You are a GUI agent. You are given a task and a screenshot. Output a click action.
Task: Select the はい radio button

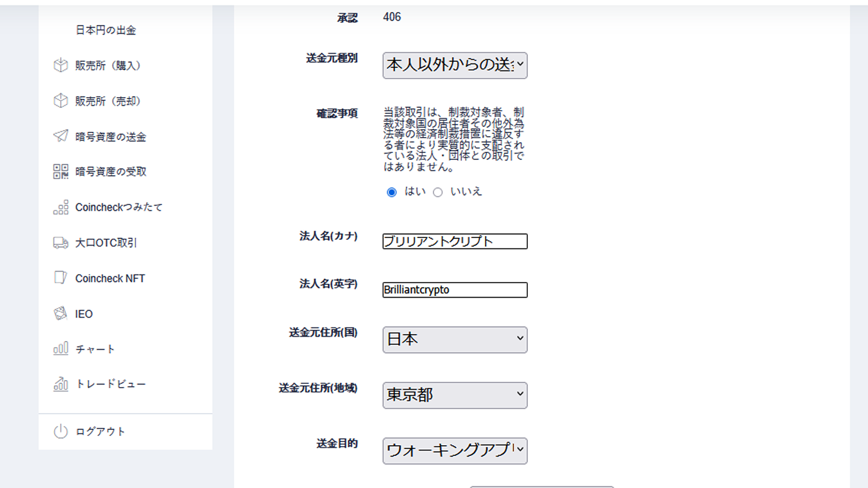(x=392, y=191)
